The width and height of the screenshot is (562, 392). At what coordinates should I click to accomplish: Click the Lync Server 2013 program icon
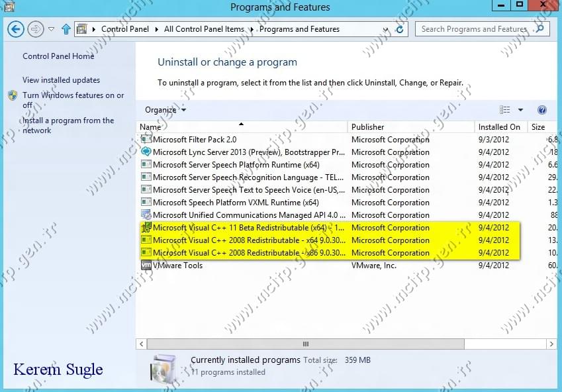146,152
